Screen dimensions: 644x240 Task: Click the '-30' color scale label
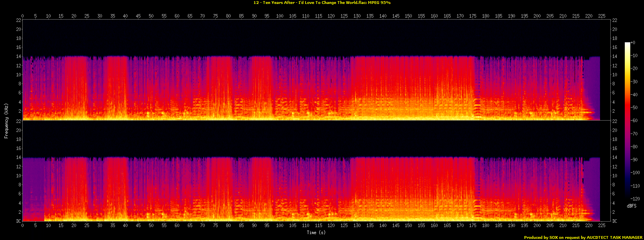634,81
